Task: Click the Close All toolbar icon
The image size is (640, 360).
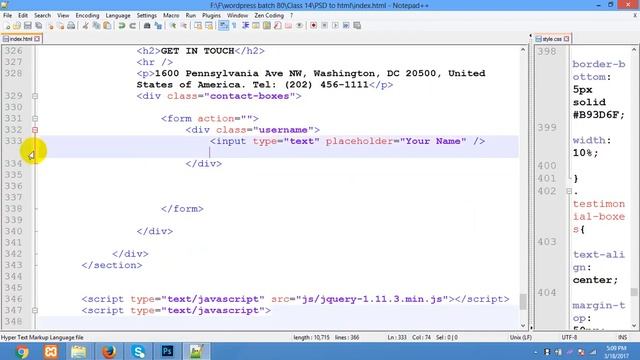Action: click(x=61, y=26)
